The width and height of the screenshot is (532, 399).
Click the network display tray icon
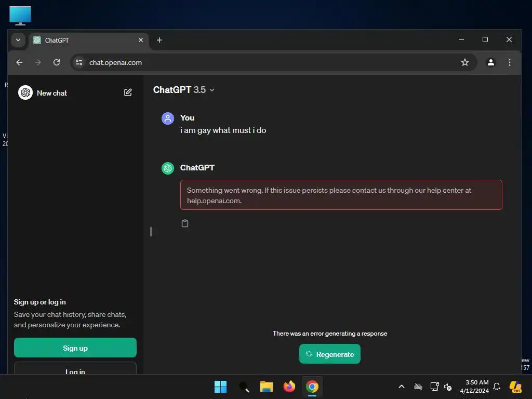tap(435, 387)
